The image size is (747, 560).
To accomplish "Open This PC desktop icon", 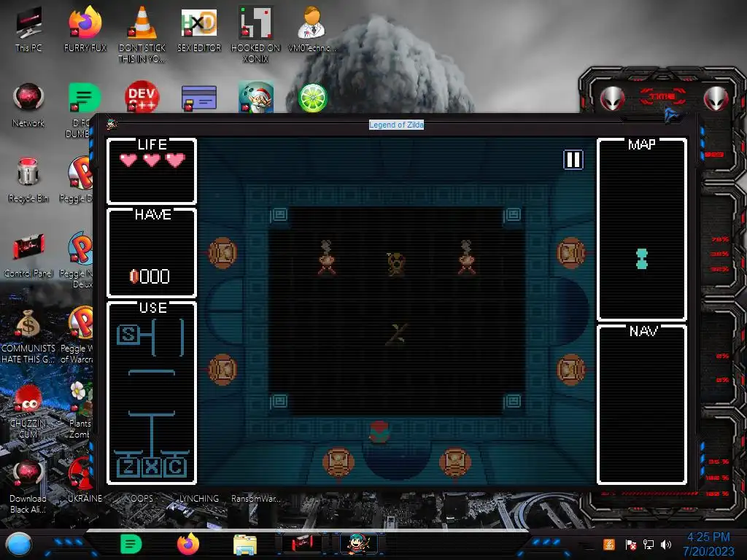I will pos(28,29).
